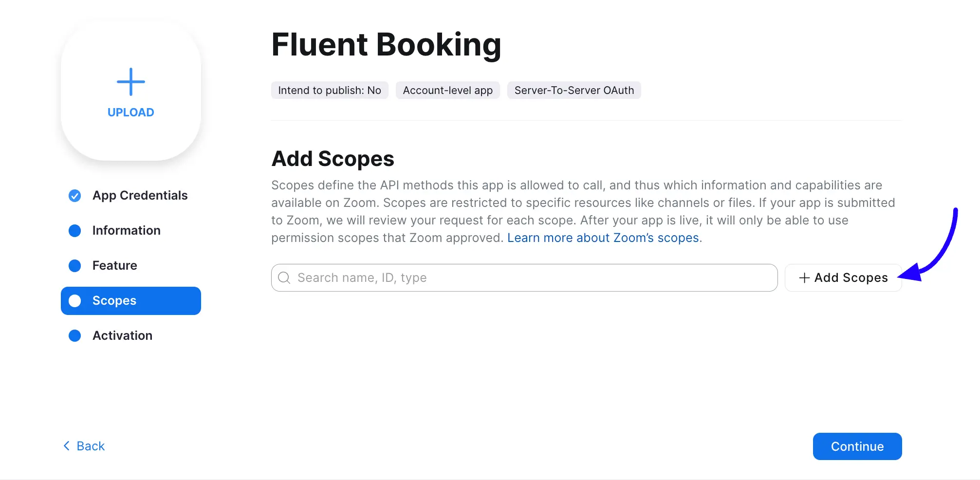The width and height of the screenshot is (980, 480).
Task: Click the plus upload icon
Action: coord(130,82)
